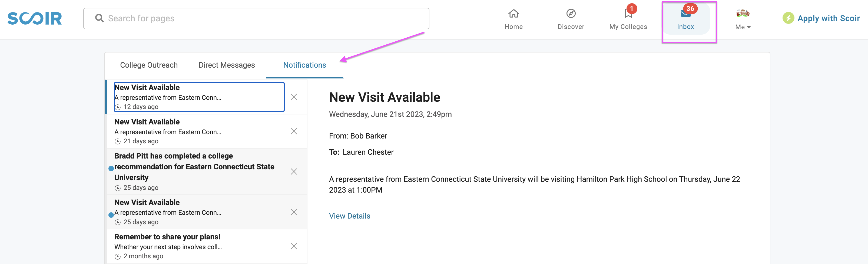Open the 12 days ago New Visit notification
The image size is (868, 264).
(199, 97)
